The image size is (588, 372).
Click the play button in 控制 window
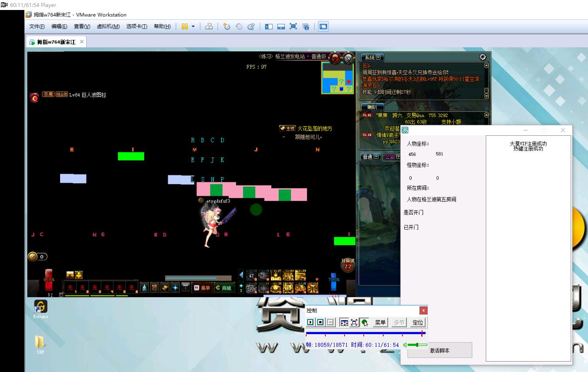click(x=310, y=322)
